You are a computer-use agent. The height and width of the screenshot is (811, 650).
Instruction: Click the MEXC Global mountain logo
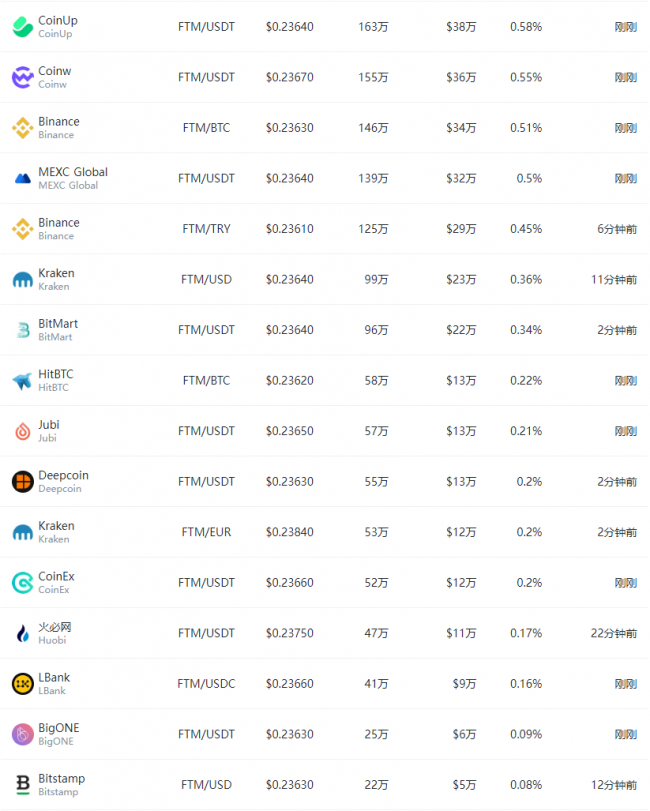point(23,179)
